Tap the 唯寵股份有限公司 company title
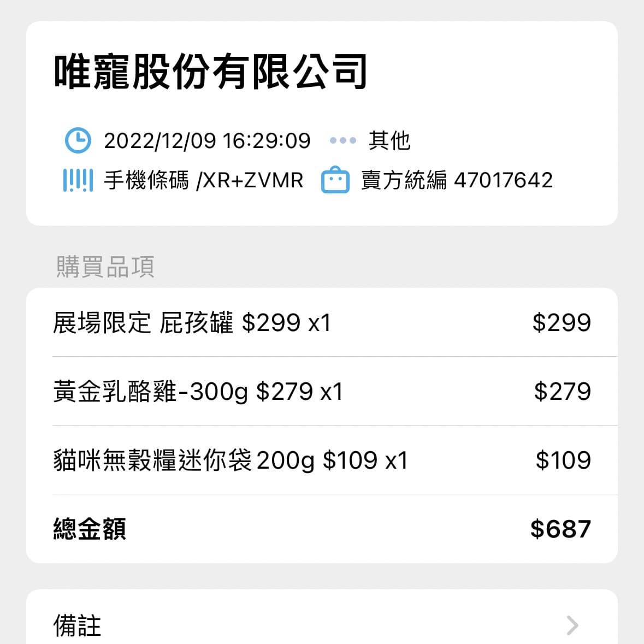The height and width of the screenshot is (644, 644). coord(210,72)
